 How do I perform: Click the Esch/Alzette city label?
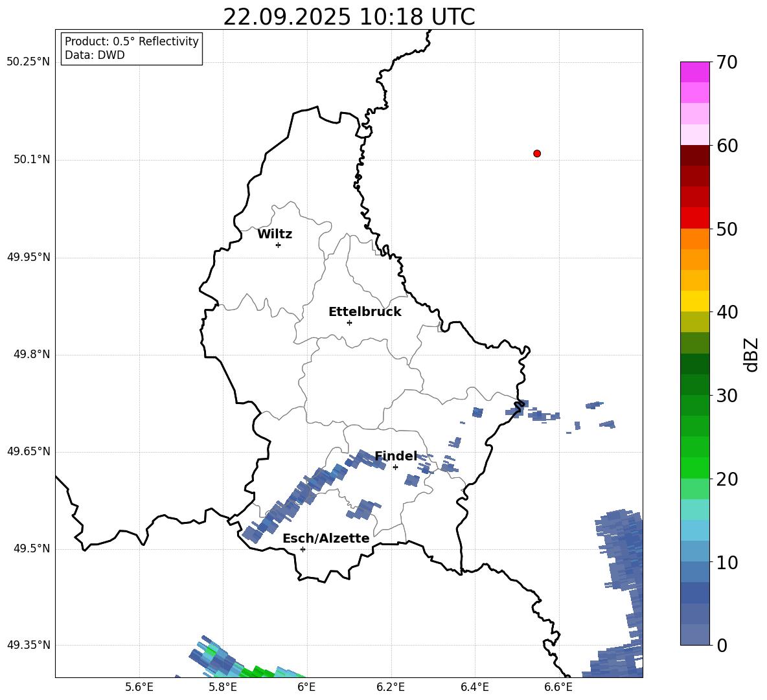(x=326, y=538)
